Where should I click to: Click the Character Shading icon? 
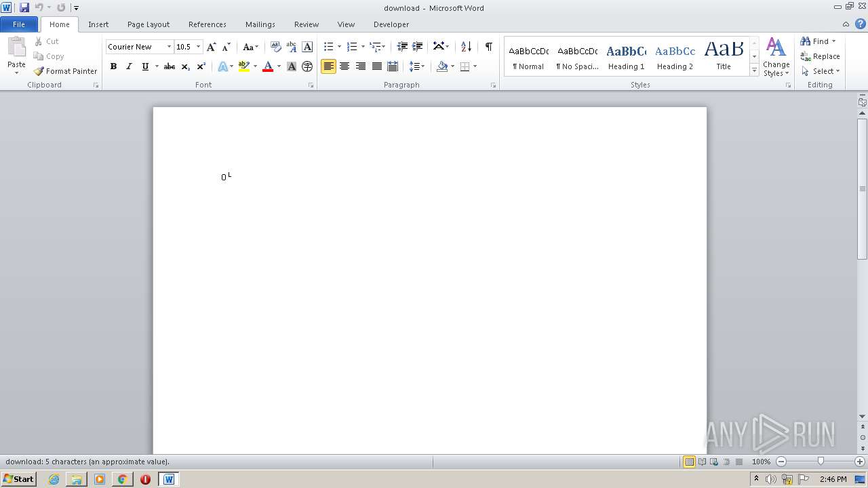pos(292,66)
